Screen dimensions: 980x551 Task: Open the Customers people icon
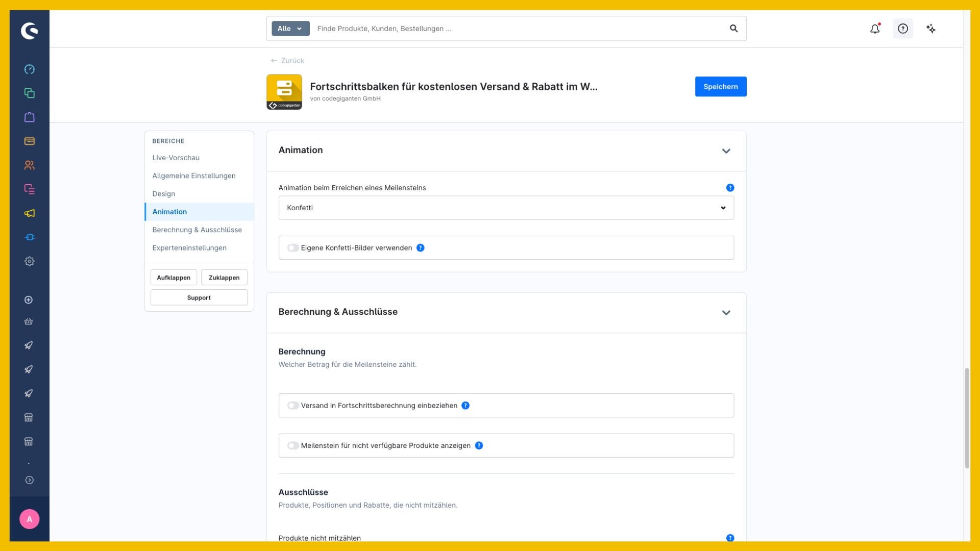(x=30, y=165)
